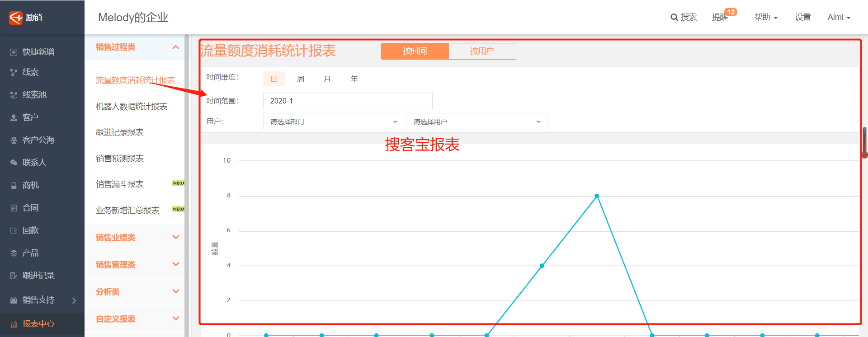Open 快捷新增 via its sidebar icon

14,52
